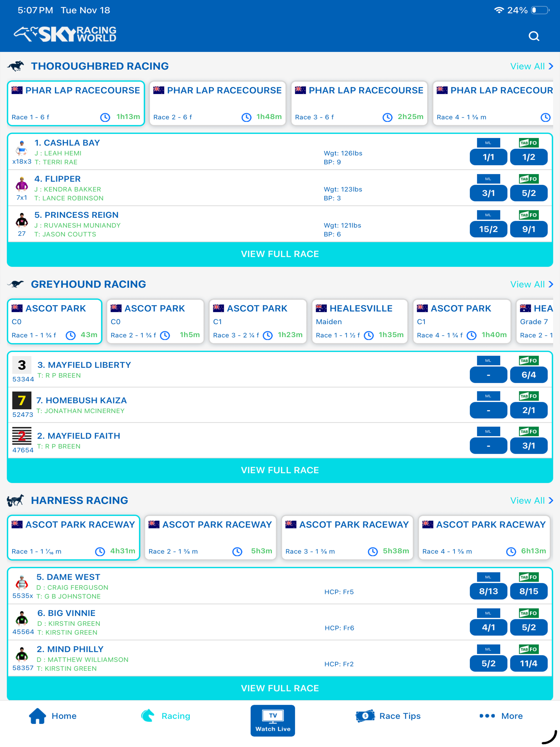560x747 pixels.
Task: Tap Homebush Kaiza number 7 box icon
Action: point(22,401)
